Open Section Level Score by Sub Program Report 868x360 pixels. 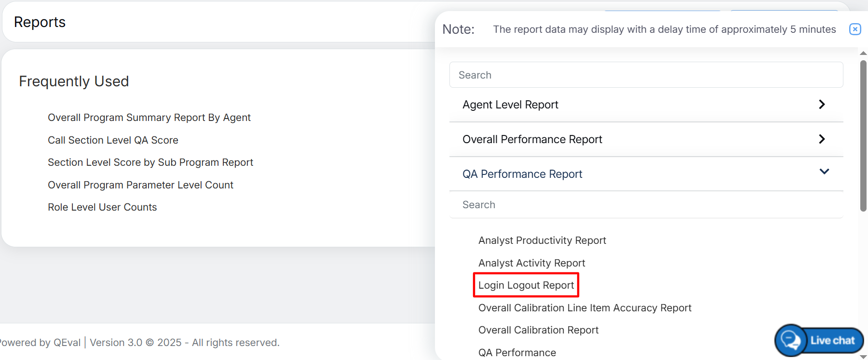pos(150,162)
